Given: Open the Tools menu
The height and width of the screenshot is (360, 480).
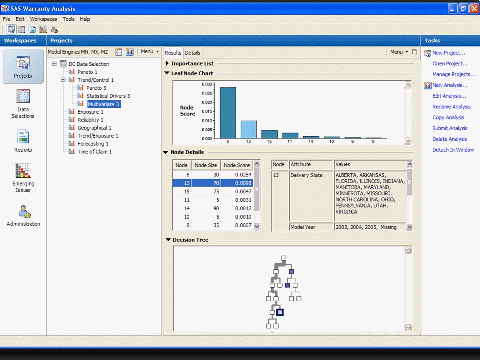Looking at the screenshot, I should [69, 19].
